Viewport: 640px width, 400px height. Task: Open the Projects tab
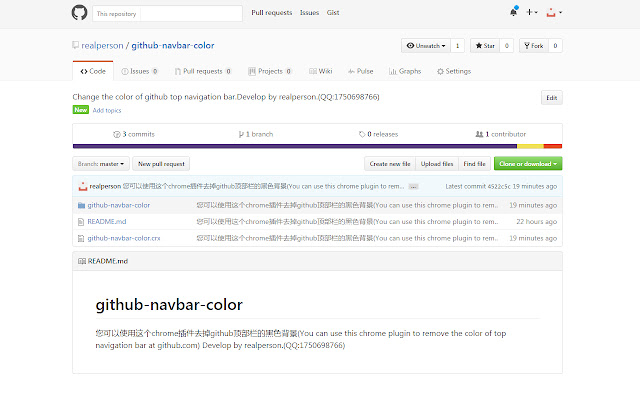coord(270,71)
